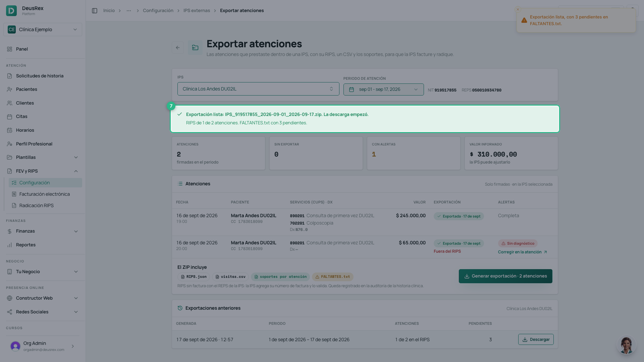The width and height of the screenshot is (644, 362).
Task: Open the Clínica Ejemplo organization switcher
Action: (x=43, y=29)
